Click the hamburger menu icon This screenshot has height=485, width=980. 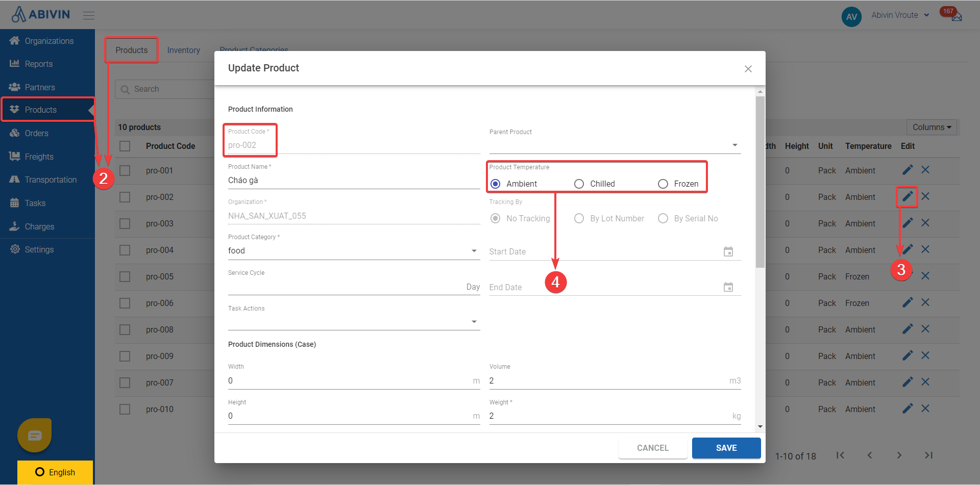tap(89, 15)
